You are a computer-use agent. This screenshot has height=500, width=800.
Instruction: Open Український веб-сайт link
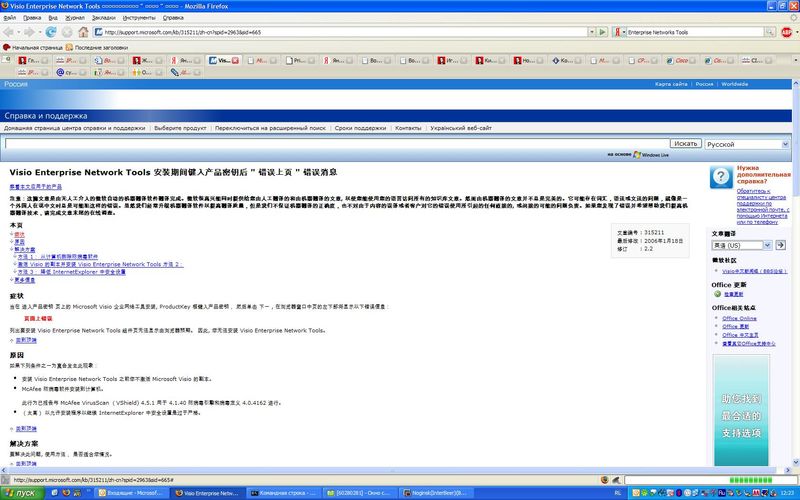coord(461,128)
